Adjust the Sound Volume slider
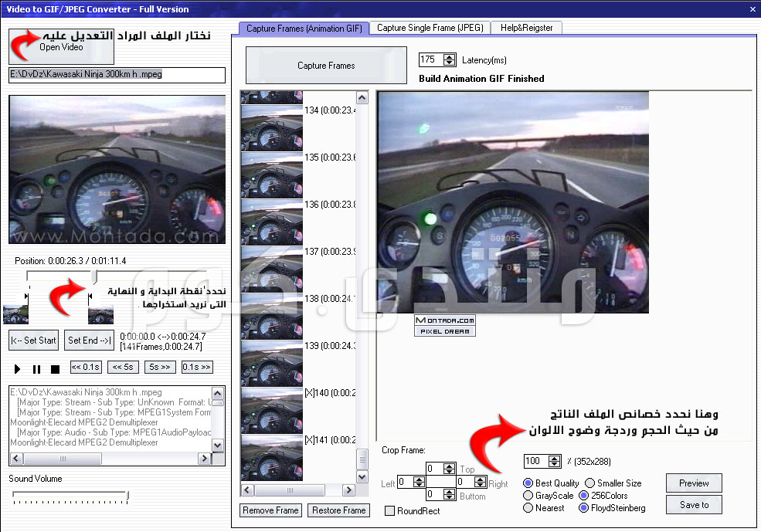761x532 pixels. point(127,496)
